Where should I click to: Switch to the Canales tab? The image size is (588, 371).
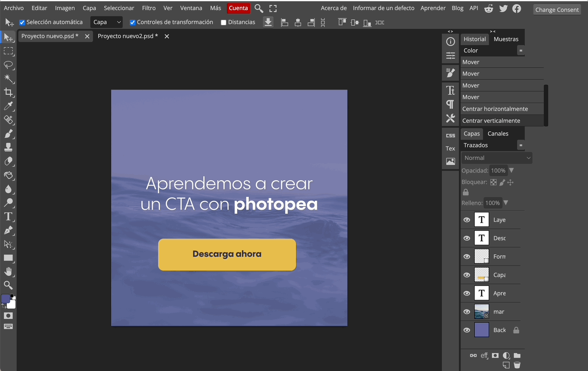click(x=498, y=133)
